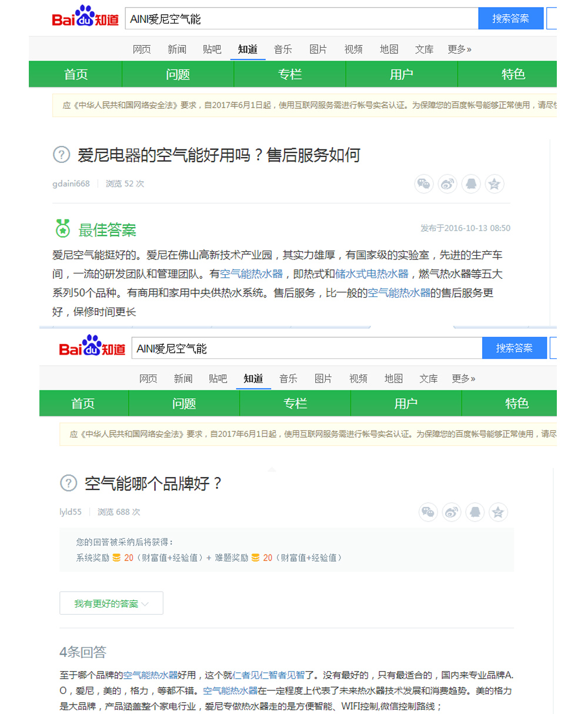Select 文库 tab in the lower page
Viewport: 588px width, 714px height.
coord(429,378)
